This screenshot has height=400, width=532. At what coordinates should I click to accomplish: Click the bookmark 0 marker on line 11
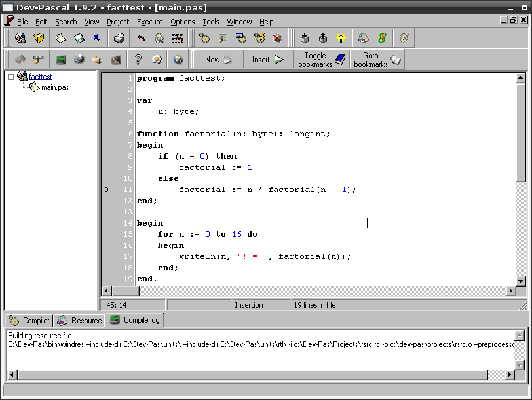coord(106,190)
